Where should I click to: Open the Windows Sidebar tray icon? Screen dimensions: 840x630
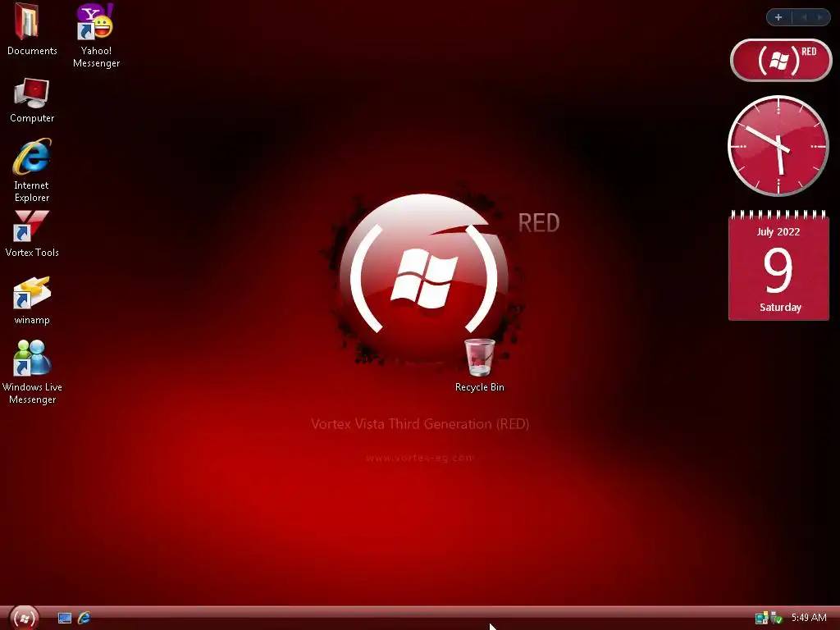click(761, 618)
